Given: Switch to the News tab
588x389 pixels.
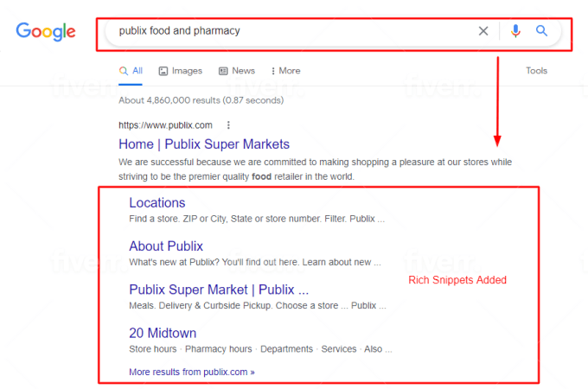Looking at the screenshot, I should (x=237, y=71).
